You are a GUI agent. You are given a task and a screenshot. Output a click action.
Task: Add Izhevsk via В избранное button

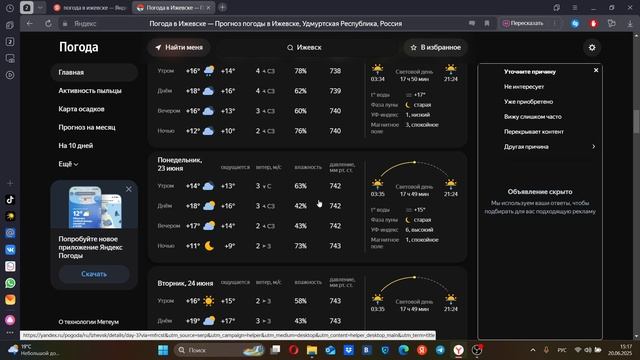click(436, 47)
